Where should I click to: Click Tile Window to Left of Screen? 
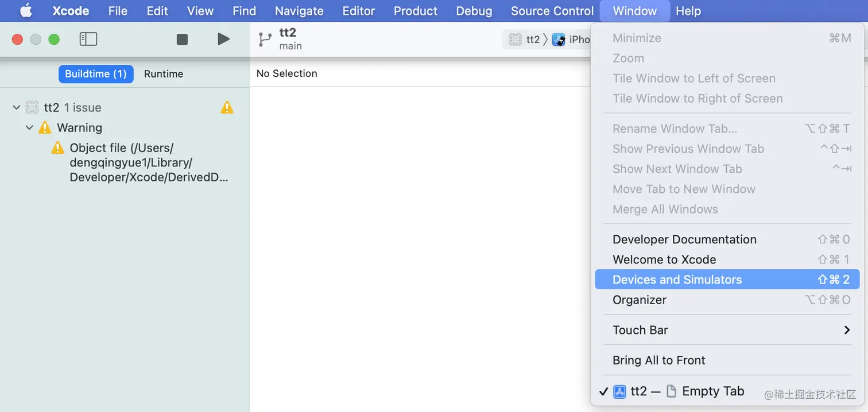pos(727,78)
